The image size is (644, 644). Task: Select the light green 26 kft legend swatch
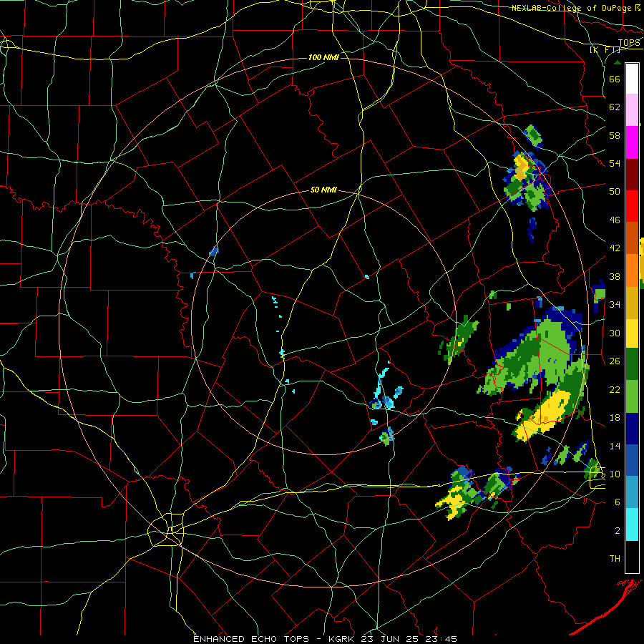pyautogui.click(x=632, y=396)
